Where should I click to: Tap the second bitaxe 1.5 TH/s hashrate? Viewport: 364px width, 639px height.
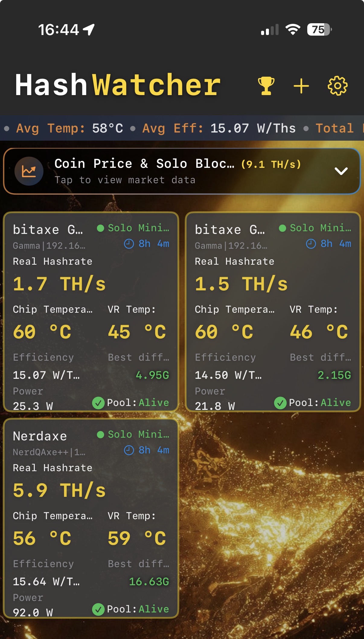pos(241,284)
